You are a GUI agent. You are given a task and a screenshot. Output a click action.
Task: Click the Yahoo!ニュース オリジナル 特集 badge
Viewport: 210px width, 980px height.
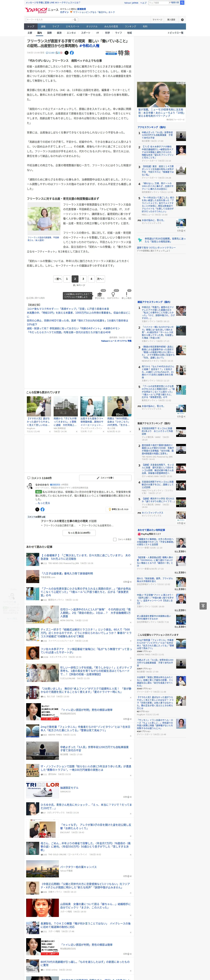click(x=118, y=53)
